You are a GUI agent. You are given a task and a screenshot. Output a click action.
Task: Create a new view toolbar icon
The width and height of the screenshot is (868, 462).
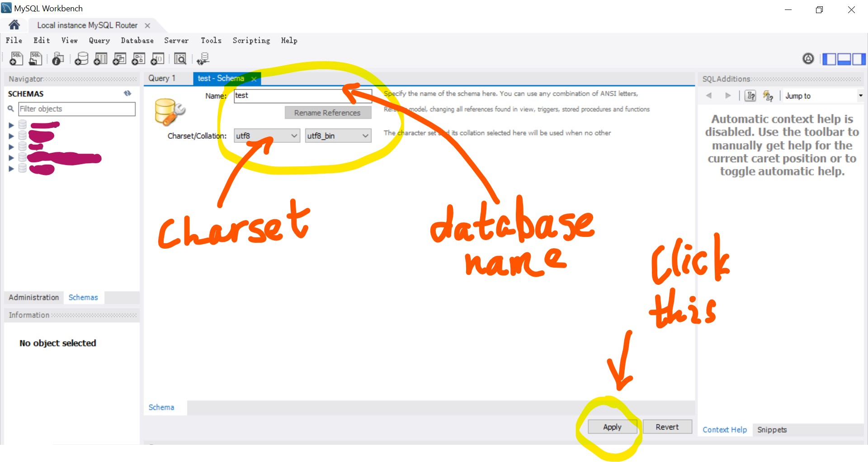(119, 59)
